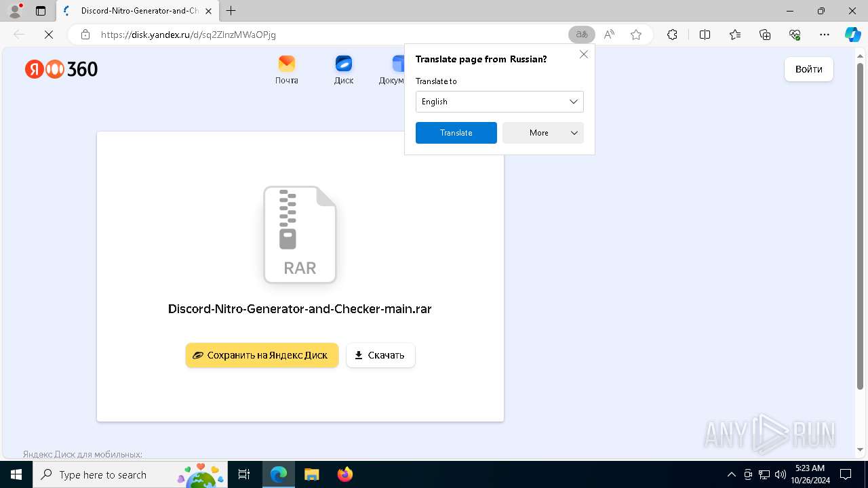Open the Extensions puzzle icon
The image size is (868, 488).
tap(672, 35)
